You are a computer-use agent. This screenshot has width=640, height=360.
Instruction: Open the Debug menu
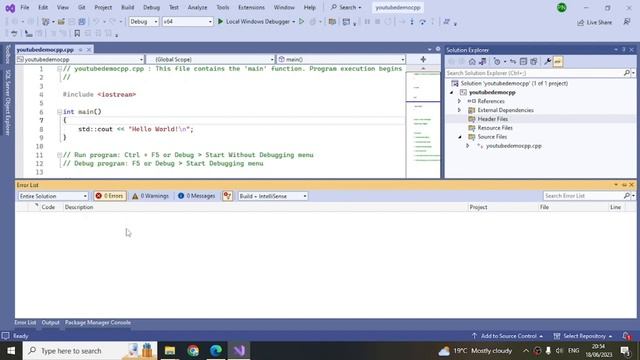pyautogui.click(x=151, y=7)
